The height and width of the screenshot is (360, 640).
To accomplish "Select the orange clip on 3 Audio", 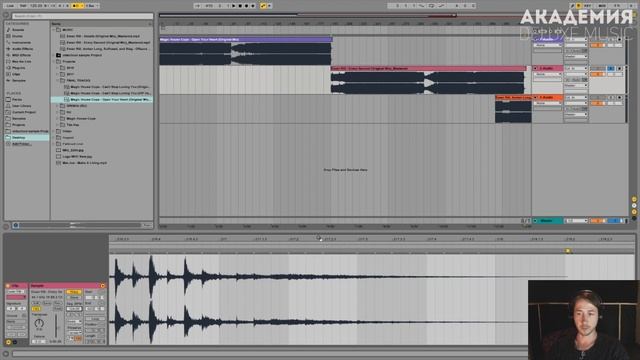I will tap(513, 98).
